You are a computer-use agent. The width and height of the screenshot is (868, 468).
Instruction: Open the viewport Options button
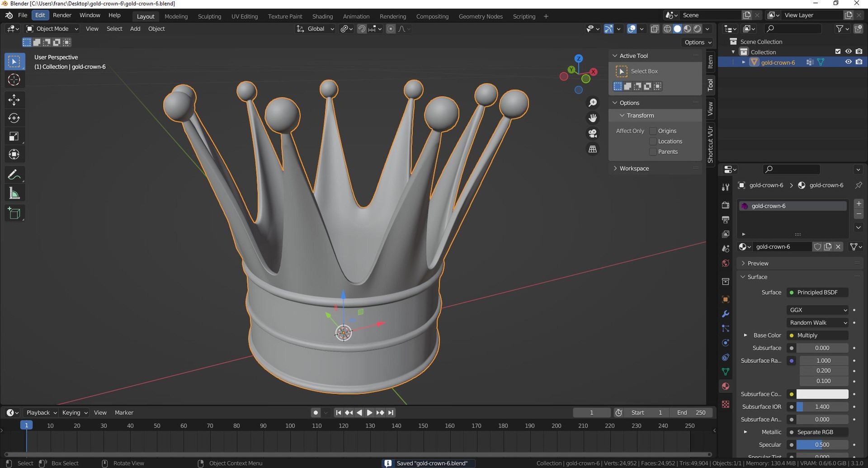point(698,42)
